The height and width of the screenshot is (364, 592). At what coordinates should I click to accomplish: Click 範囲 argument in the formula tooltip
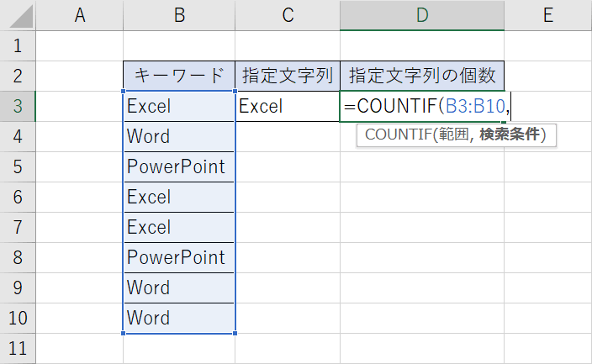[x=453, y=135]
